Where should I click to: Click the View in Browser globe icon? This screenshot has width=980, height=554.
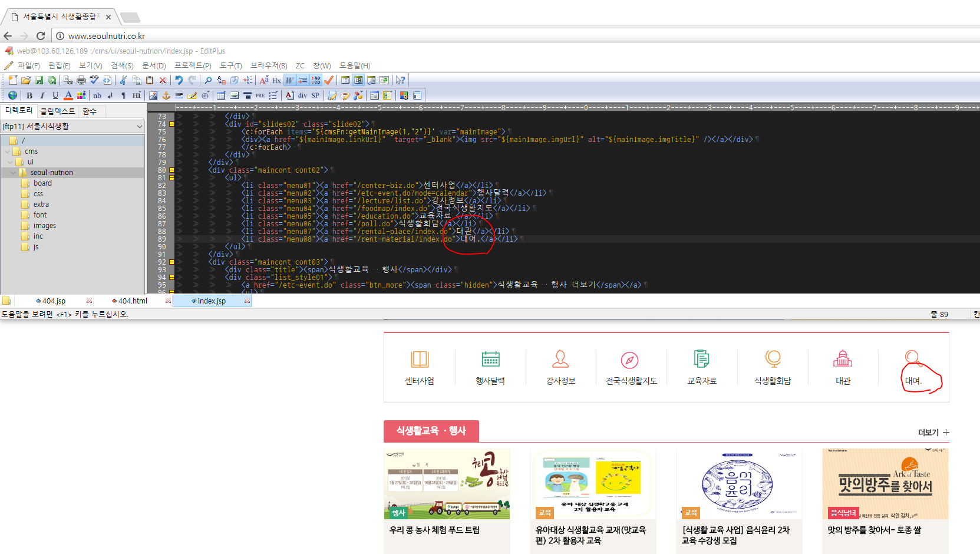12,95
